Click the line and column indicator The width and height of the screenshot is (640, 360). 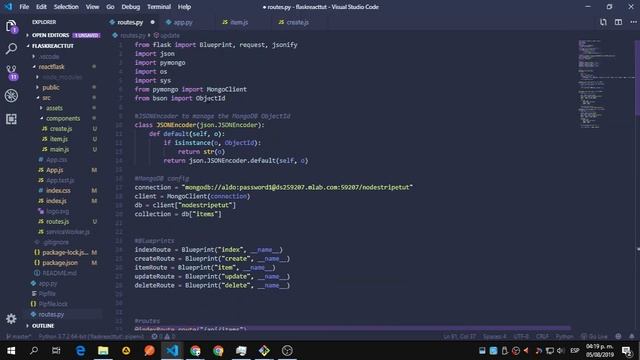pyautogui.click(x=459, y=337)
